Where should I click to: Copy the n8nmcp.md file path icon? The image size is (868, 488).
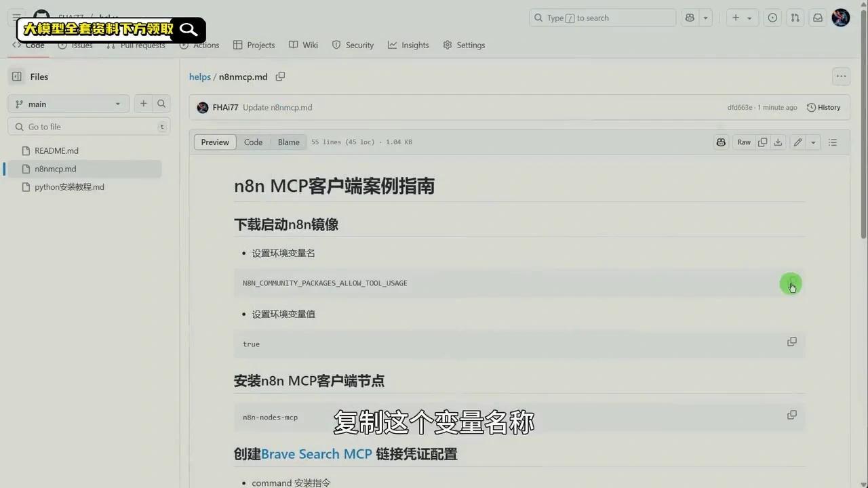point(280,77)
